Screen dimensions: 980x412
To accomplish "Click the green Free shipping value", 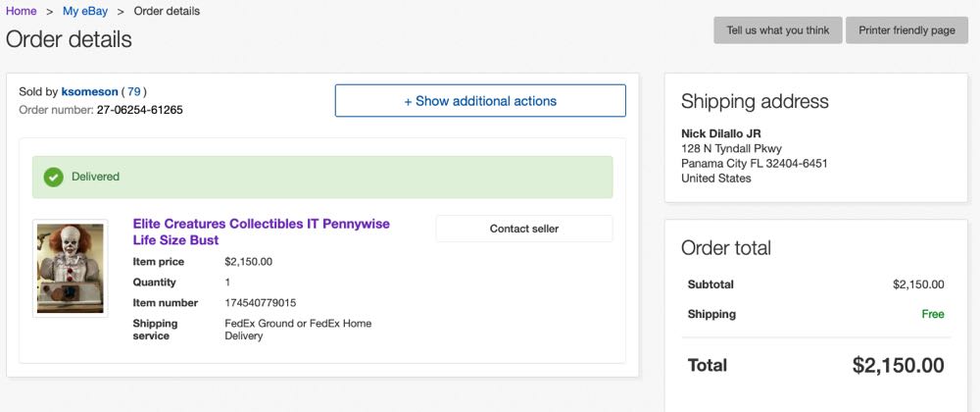I will coord(932,315).
